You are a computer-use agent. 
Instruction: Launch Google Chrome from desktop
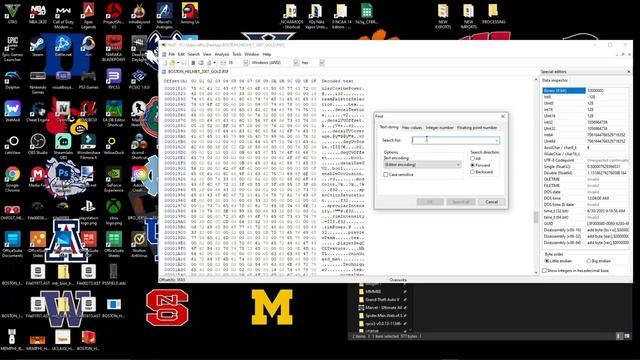(x=13, y=179)
